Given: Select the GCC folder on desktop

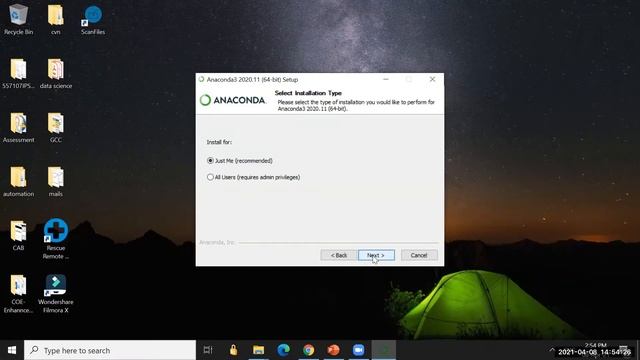Looking at the screenshot, I should click(56, 127).
